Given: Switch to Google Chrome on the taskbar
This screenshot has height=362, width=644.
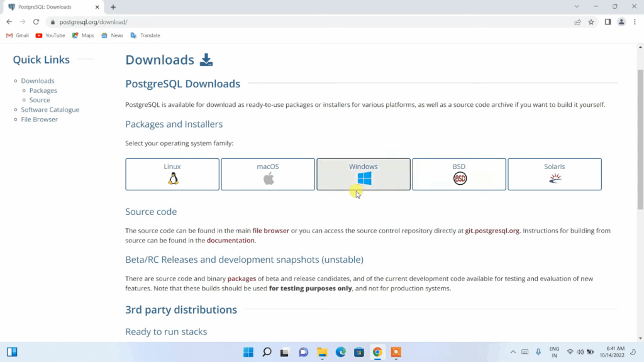Looking at the screenshot, I should [x=377, y=352].
